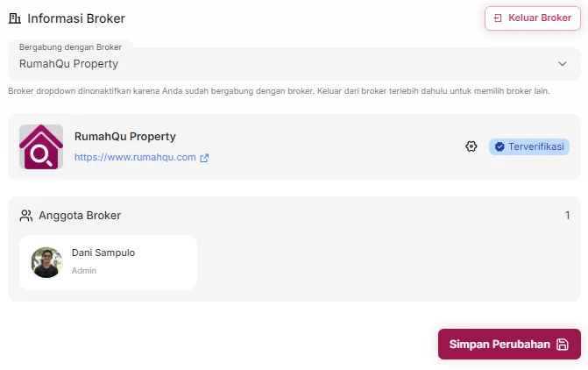588x370 pixels.
Task: Expand the broker dropdown chevron arrow
Action: (x=563, y=64)
